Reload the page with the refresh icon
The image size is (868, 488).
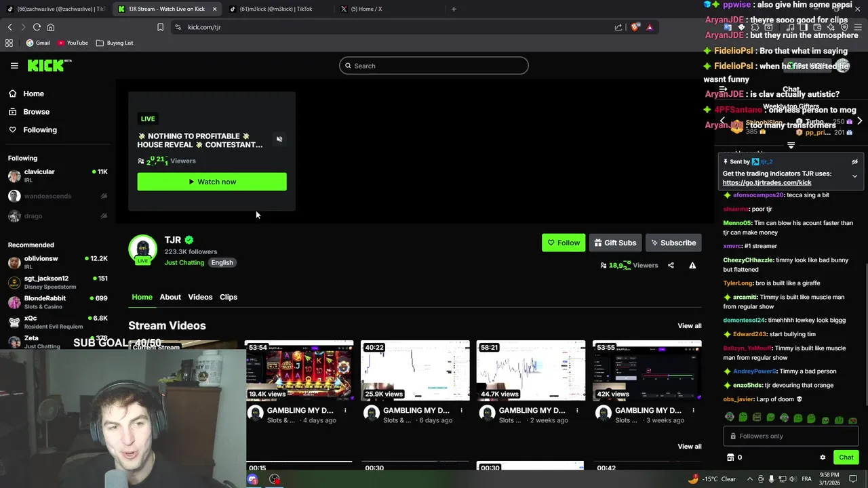[37, 27]
